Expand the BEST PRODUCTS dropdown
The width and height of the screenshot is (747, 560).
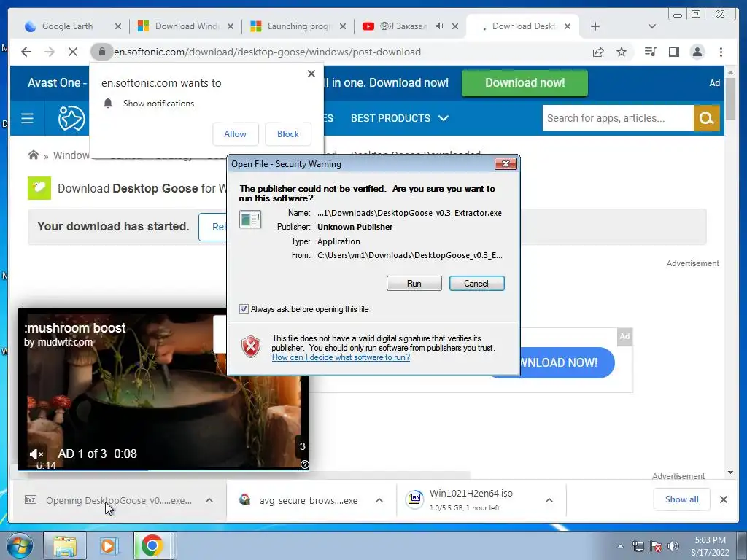(x=400, y=118)
